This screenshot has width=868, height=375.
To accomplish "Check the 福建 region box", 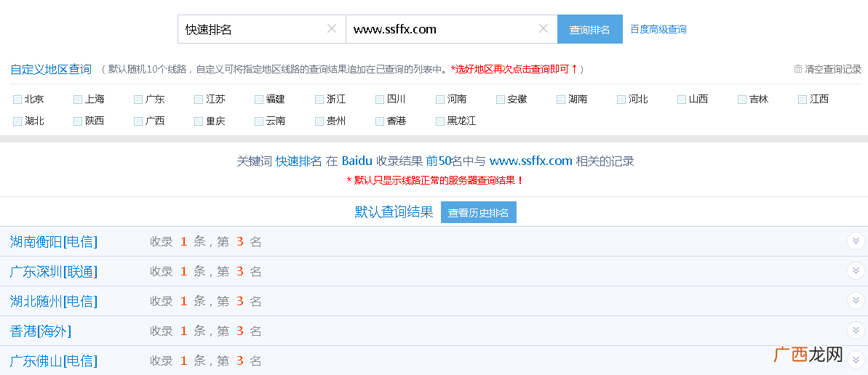I will (x=258, y=100).
